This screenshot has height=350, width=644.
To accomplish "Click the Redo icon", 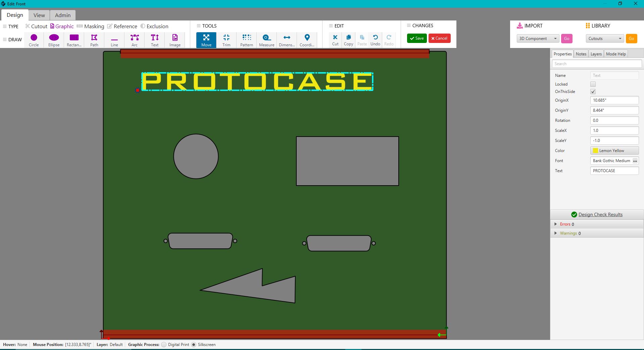I will (x=389, y=40).
